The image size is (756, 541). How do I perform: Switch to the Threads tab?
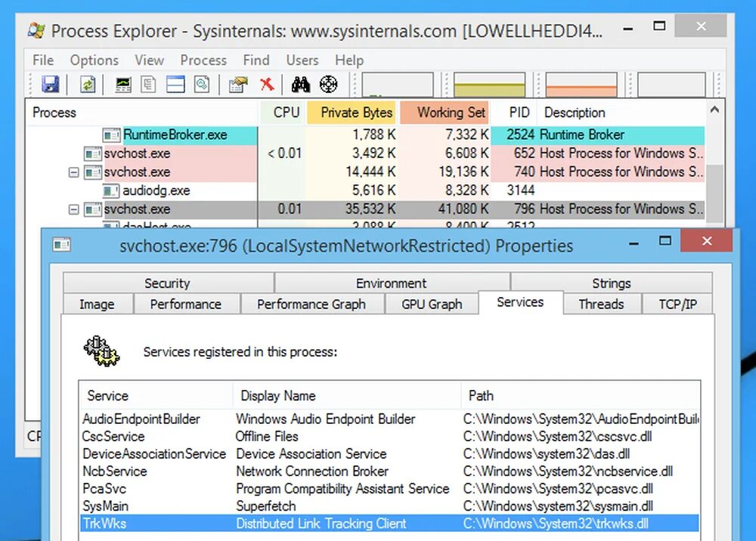[x=601, y=304]
